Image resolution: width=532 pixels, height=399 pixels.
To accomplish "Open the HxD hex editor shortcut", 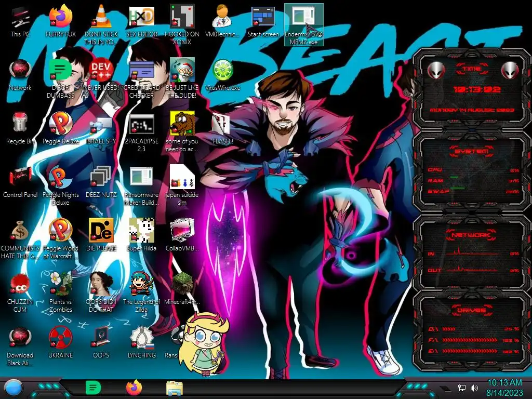I will click(x=141, y=22).
